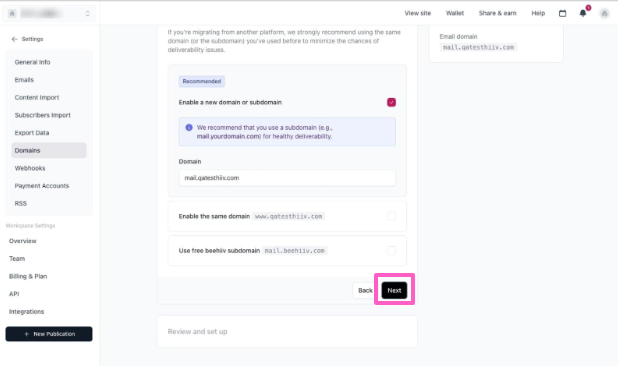Open notifications bell icon
The width and height of the screenshot is (618, 366).
(583, 13)
